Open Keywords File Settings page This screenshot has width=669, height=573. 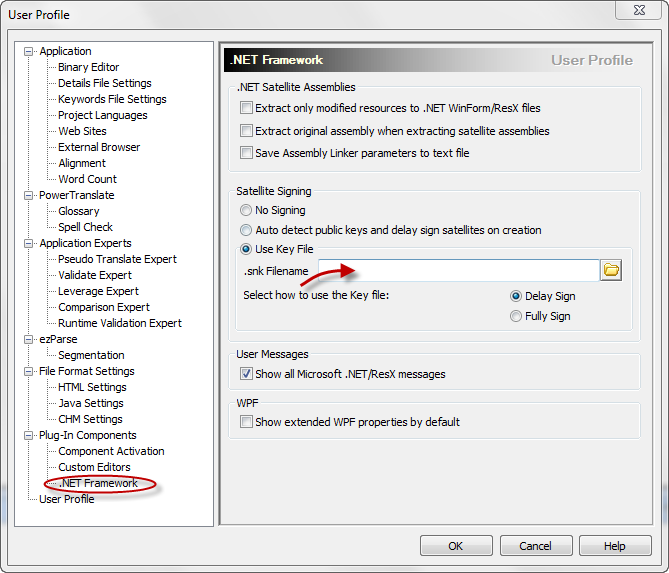pos(112,99)
